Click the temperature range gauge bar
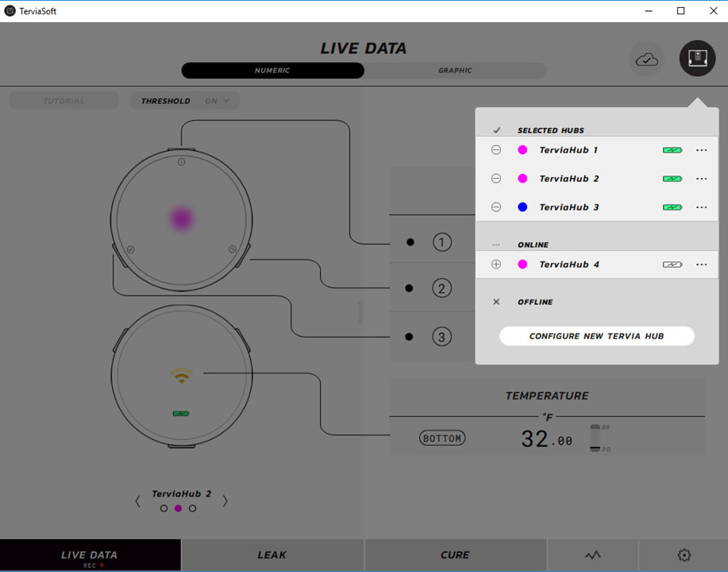This screenshot has width=728, height=572. 595,438
